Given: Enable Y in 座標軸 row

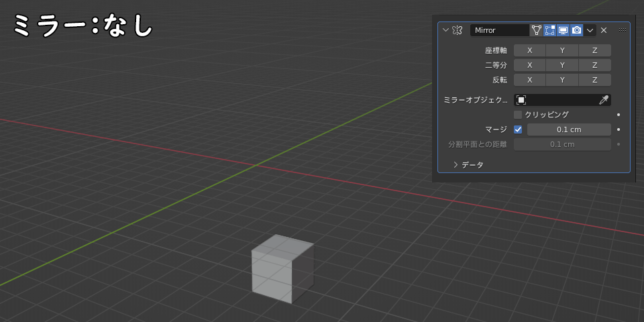Looking at the screenshot, I should tap(562, 50).
